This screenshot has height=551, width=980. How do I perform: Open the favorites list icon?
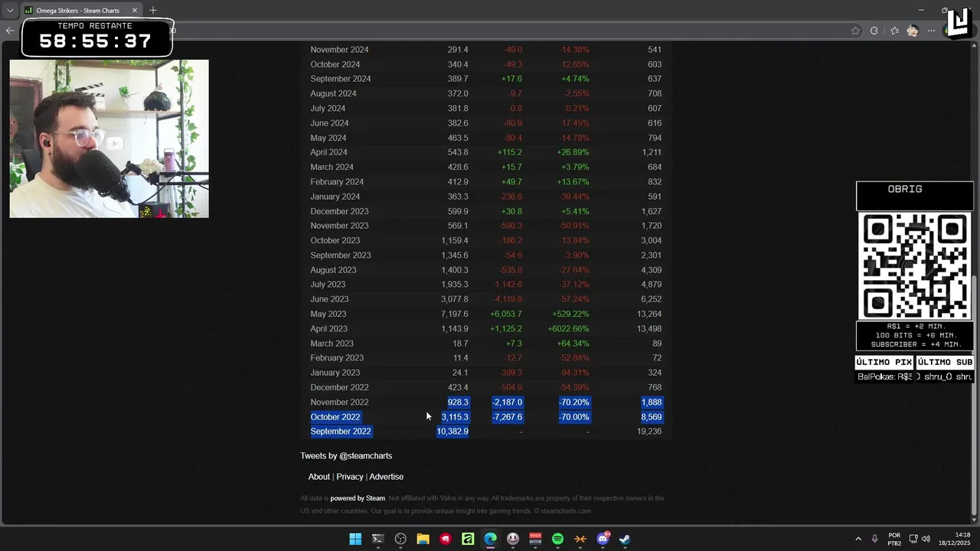tap(894, 31)
